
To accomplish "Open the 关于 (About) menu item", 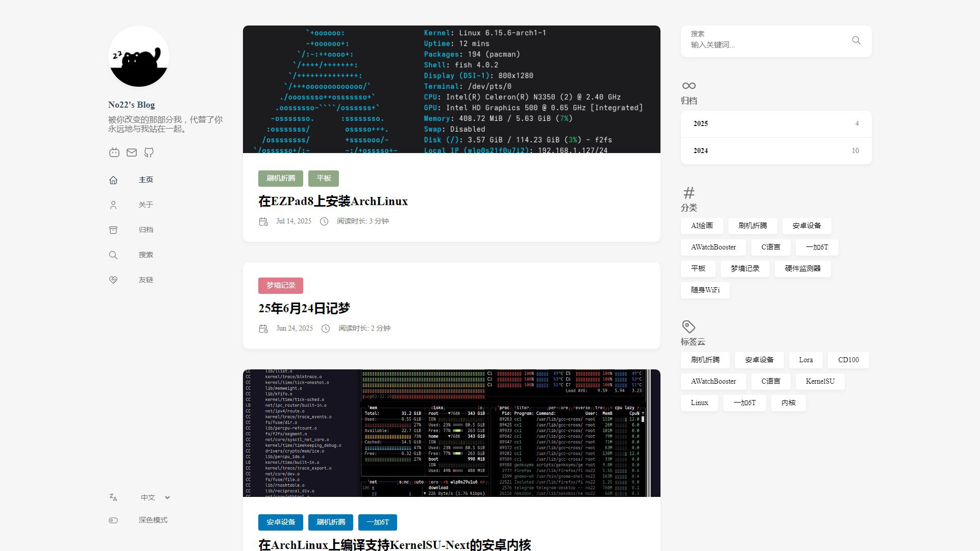I will pyautogui.click(x=145, y=205).
